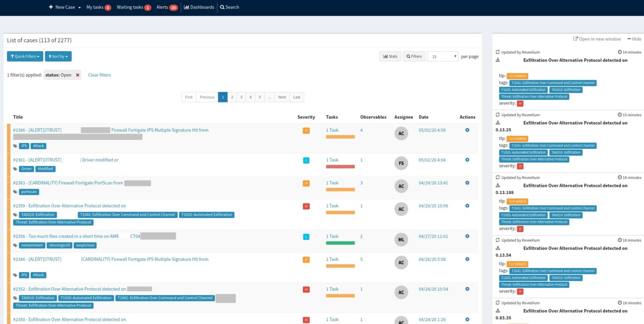
Task: Open the Filters button
Action: 414,56
